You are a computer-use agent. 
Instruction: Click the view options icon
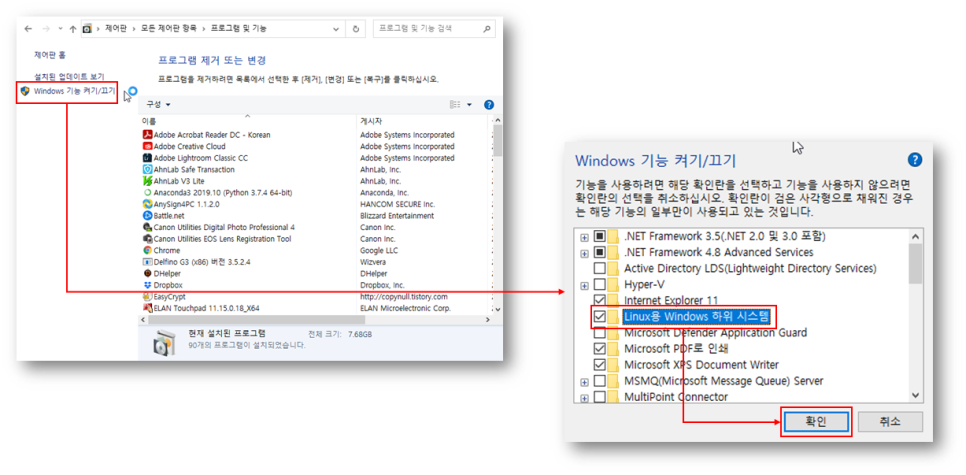tap(455, 105)
